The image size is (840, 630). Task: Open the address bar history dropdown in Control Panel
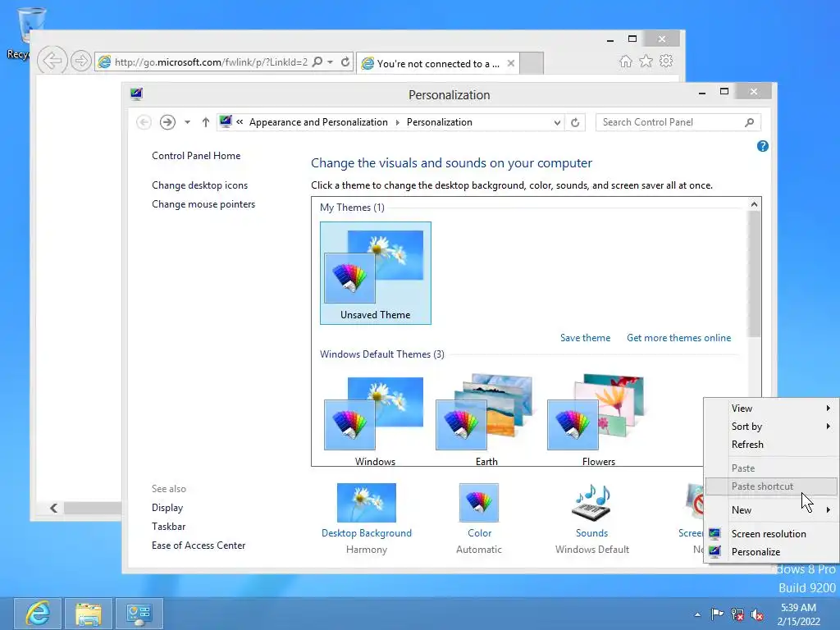(x=557, y=122)
